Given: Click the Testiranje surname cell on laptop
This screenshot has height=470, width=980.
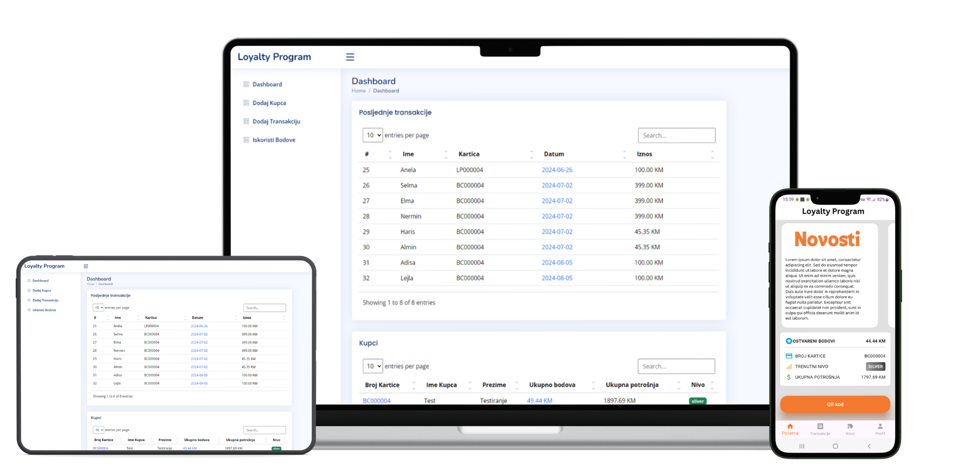Looking at the screenshot, I should (x=493, y=401).
